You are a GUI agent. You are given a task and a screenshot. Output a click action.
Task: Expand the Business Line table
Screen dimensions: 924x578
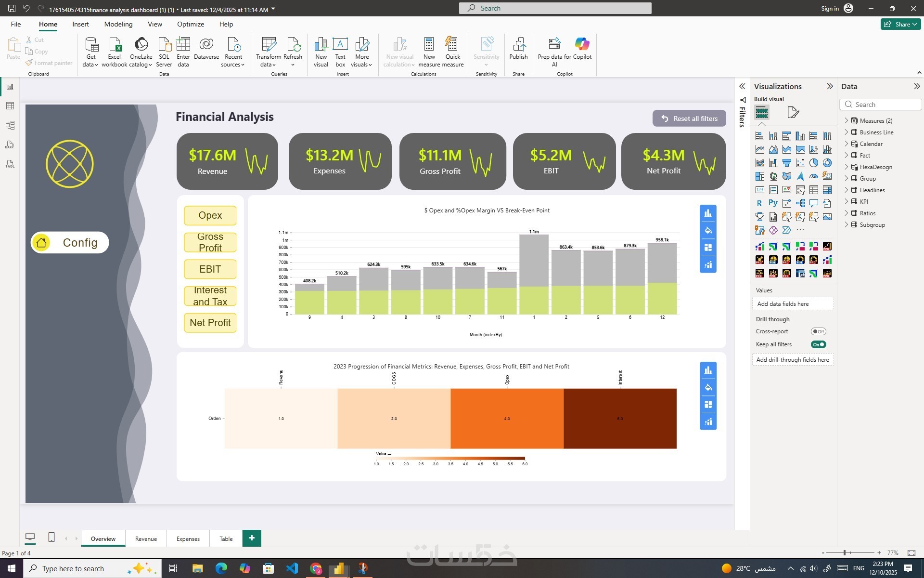pos(847,132)
